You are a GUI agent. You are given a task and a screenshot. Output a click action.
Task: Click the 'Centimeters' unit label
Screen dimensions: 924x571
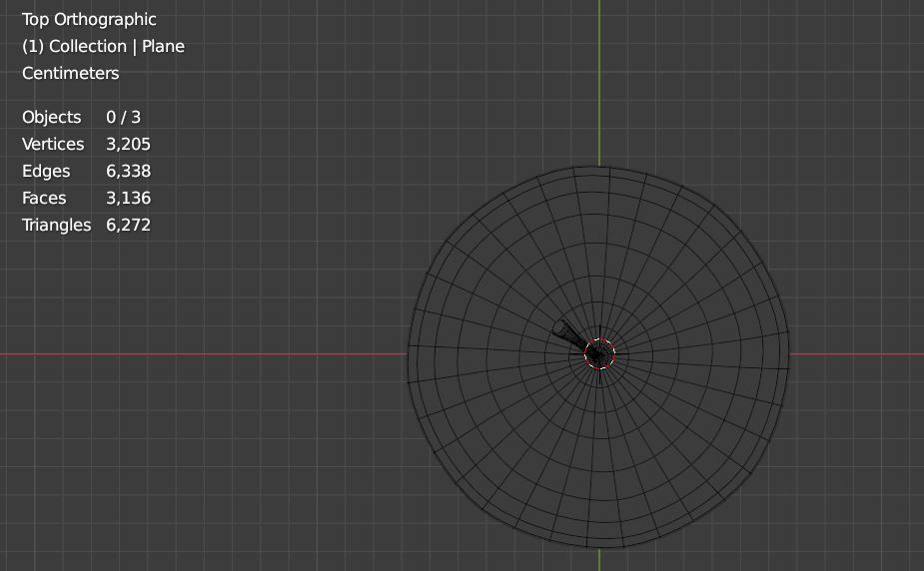coord(71,73)
